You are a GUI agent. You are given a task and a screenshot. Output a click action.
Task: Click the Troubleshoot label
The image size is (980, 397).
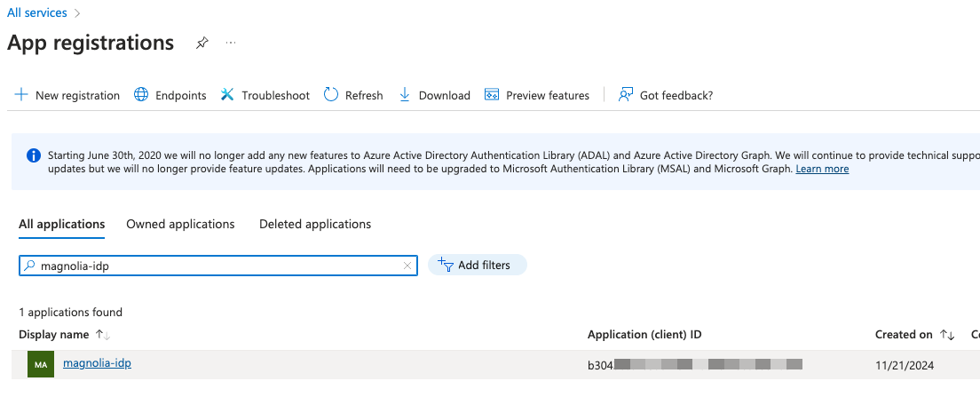point(275,96)
